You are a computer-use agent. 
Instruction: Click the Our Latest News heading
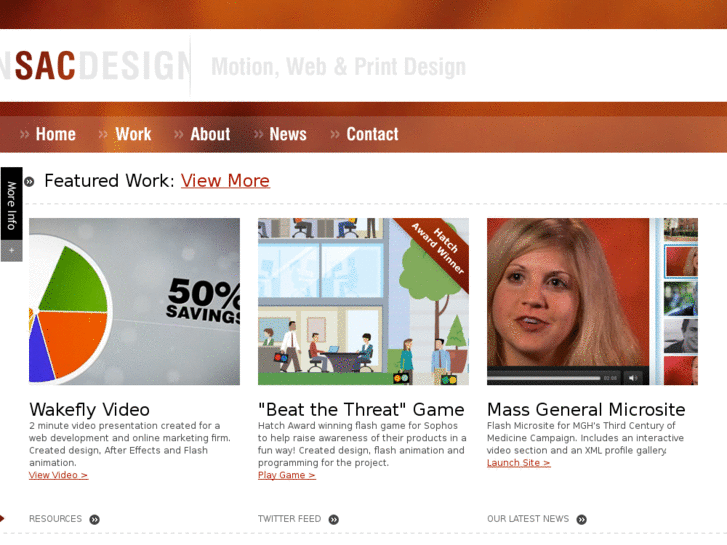[528, 519]
